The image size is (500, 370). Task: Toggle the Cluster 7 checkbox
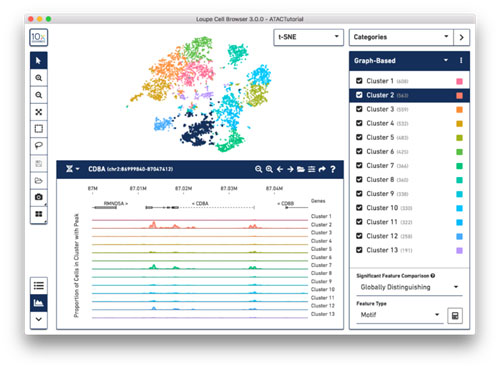[x=359, y=165]
